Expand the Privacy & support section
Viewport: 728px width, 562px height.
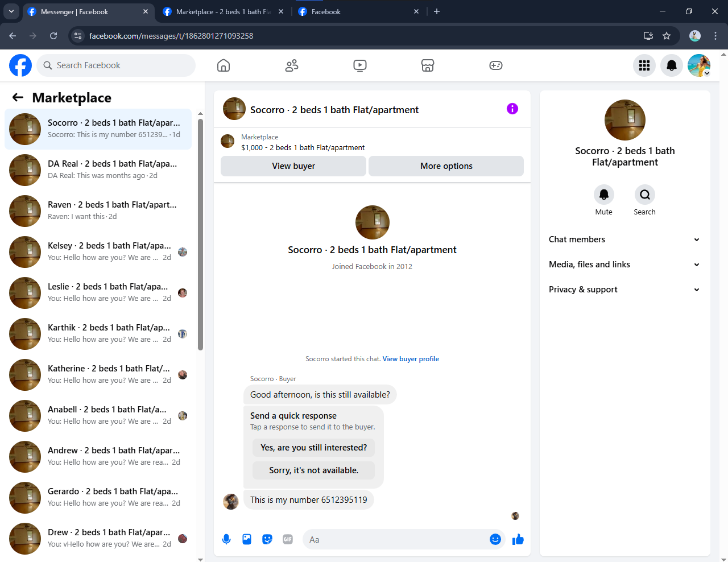tap(624, 290)
